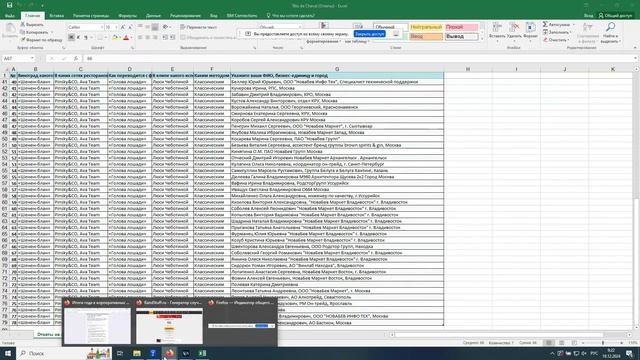Apply the Плохой cell style
This screenshot has height=360, width=640.
(461, 27)
